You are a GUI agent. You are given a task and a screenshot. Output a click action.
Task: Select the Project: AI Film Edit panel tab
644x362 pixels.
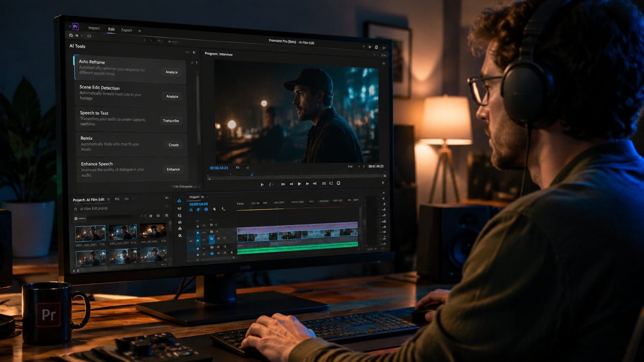[89, 200]
